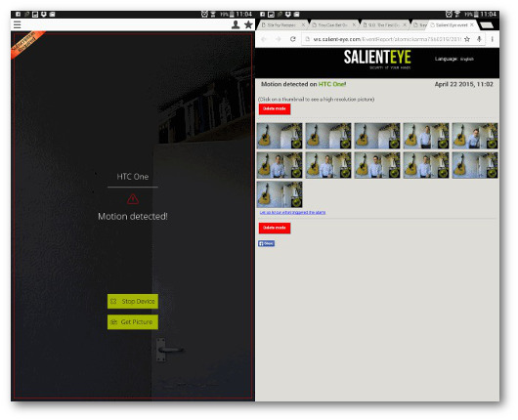
Task: Close the first browser tab
Action: click(x=303, y=24)
